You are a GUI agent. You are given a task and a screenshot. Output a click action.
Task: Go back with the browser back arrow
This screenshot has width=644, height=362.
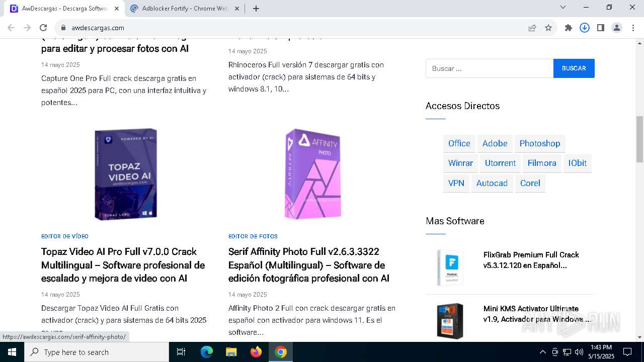11,28
